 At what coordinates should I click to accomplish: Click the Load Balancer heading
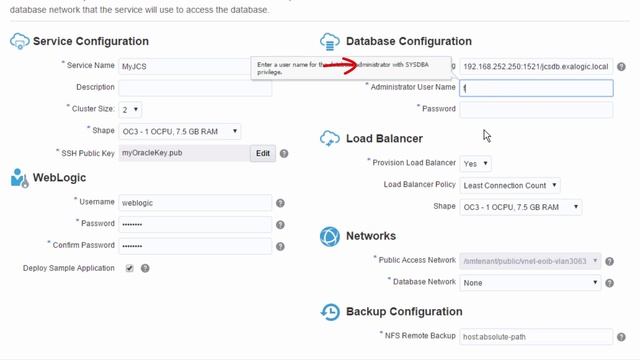click(384, 139)
